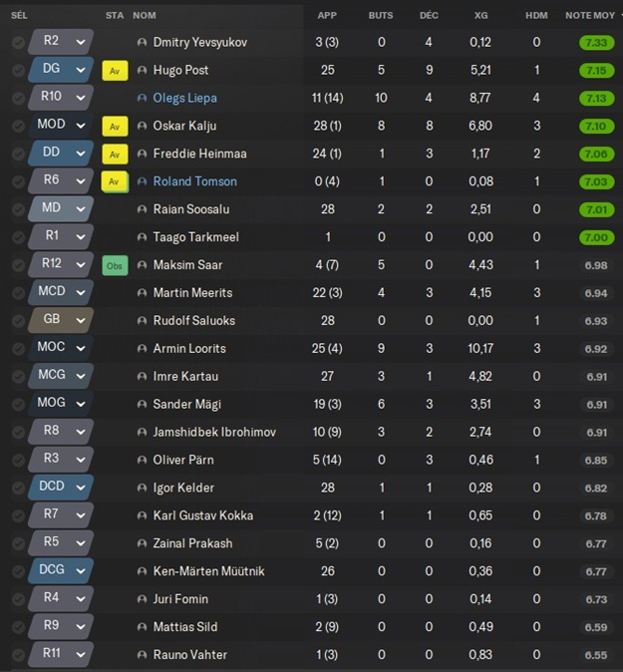The image size is (623, 672).
Task: Open Olegs Liepa's player profile
Action: point(184,99)
